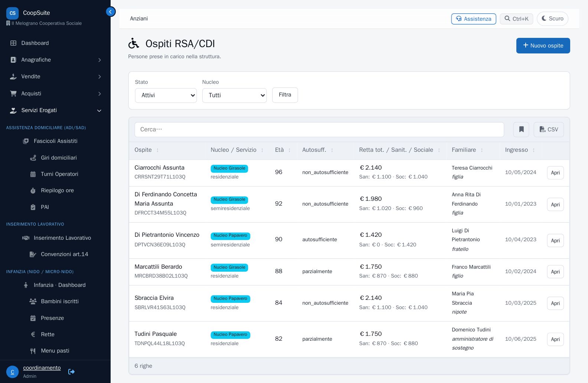Click the Nuovo ospite button
This screenshot has width=588, height=383.
coord(543,46)
